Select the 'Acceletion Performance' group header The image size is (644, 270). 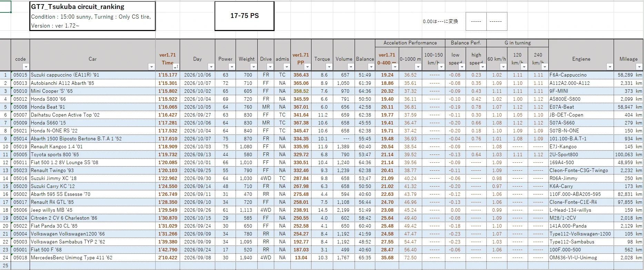410,43
